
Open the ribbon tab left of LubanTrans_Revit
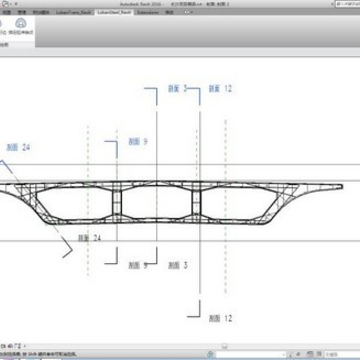41,12
